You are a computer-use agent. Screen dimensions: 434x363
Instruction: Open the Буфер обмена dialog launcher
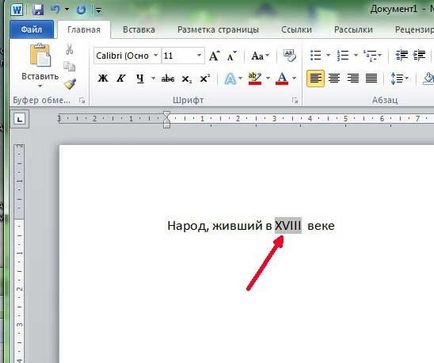click(x=82, y=100)
